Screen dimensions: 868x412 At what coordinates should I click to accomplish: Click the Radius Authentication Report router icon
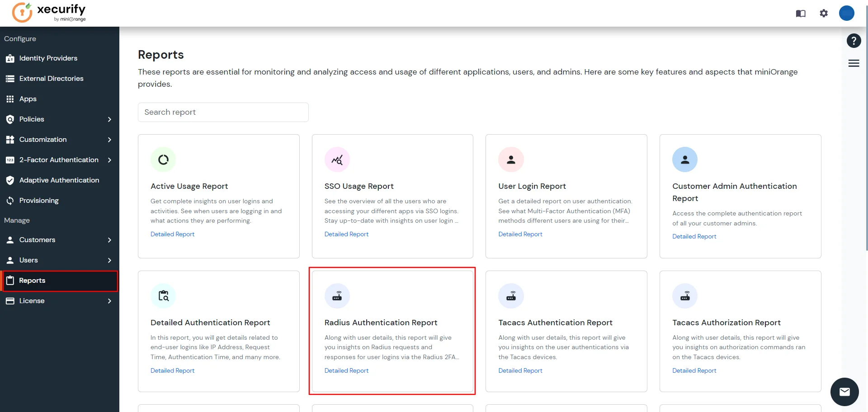(337, 296)
